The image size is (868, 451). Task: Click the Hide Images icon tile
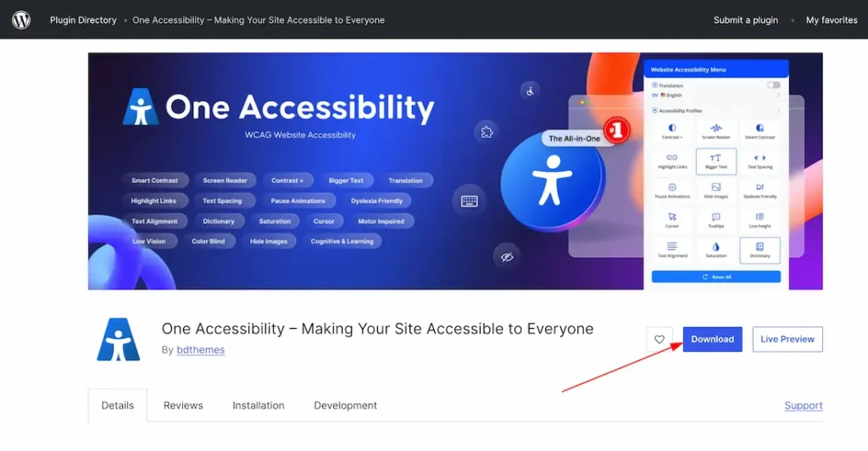715,190
